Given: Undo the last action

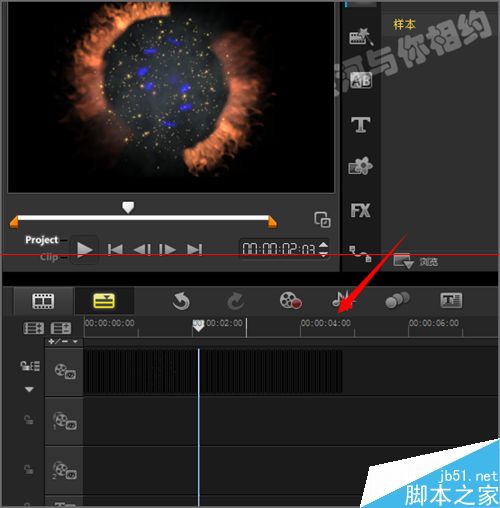Looking at the screenshot, I should click(x=181, y=301).
